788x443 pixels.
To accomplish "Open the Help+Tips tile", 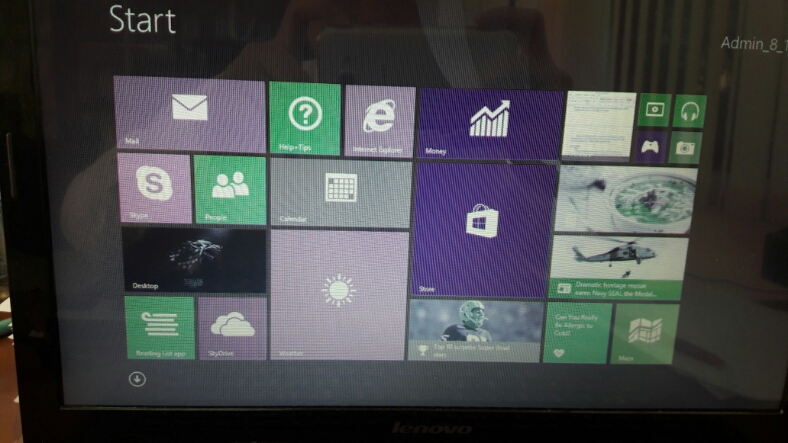I will coord(305,119).
